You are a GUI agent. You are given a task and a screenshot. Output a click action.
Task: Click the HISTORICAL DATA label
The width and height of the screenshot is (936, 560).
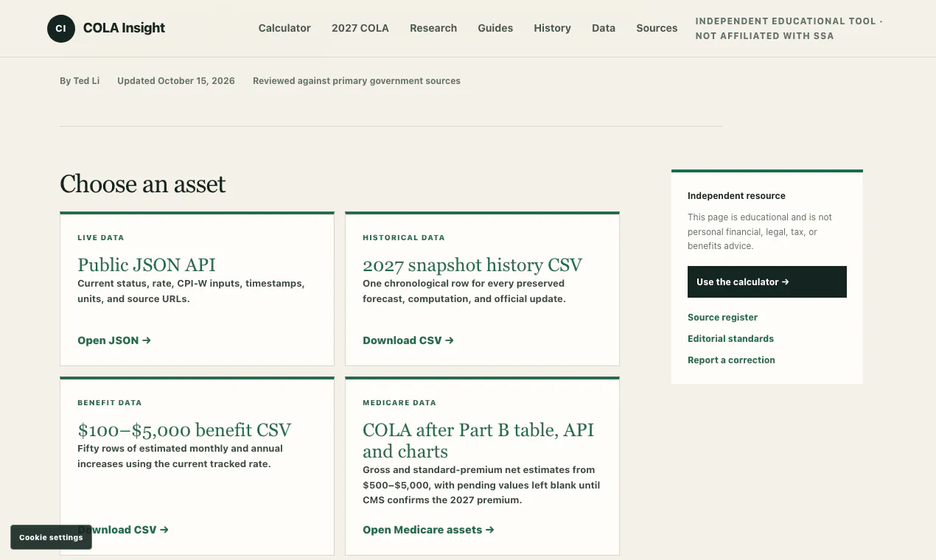[x=404, y=238]
